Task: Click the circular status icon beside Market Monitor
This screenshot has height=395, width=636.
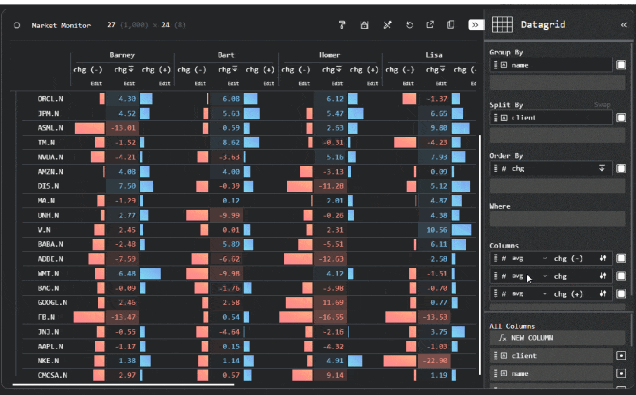Action: point(17,25)
